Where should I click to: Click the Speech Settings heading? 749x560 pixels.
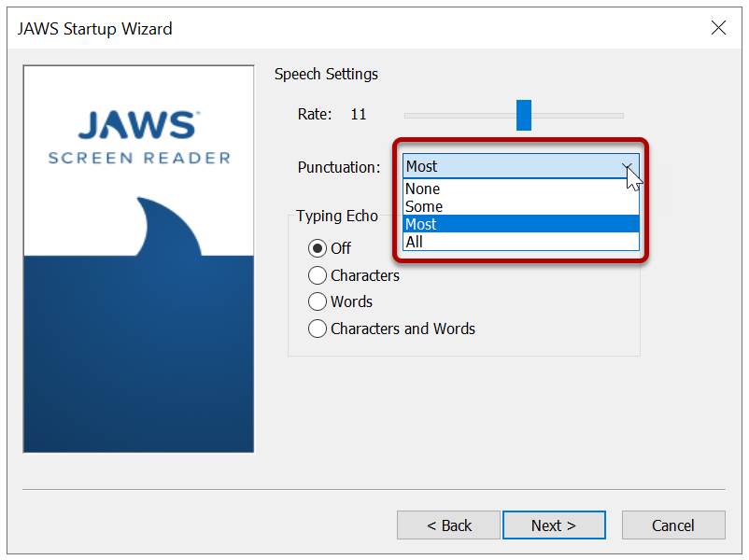325,74
